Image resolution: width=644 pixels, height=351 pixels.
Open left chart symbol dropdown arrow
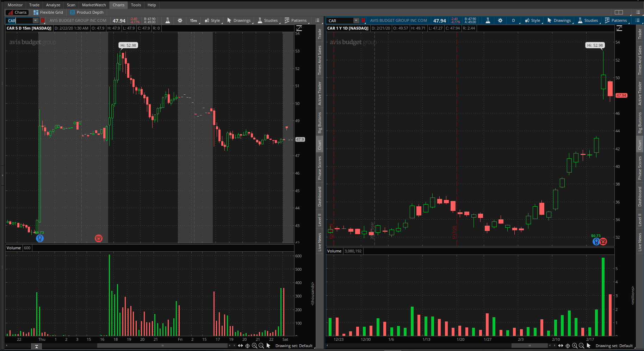point(35,20)
